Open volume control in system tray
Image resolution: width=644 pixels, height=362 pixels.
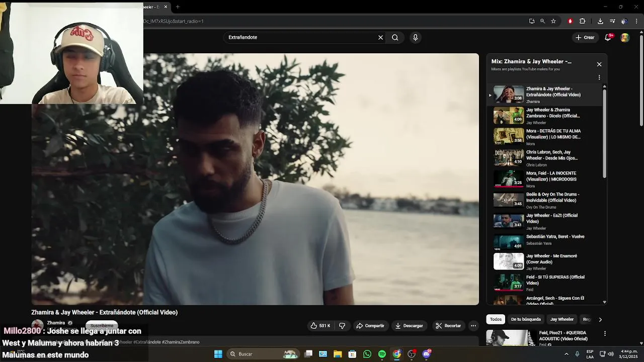tap(611, 354)
